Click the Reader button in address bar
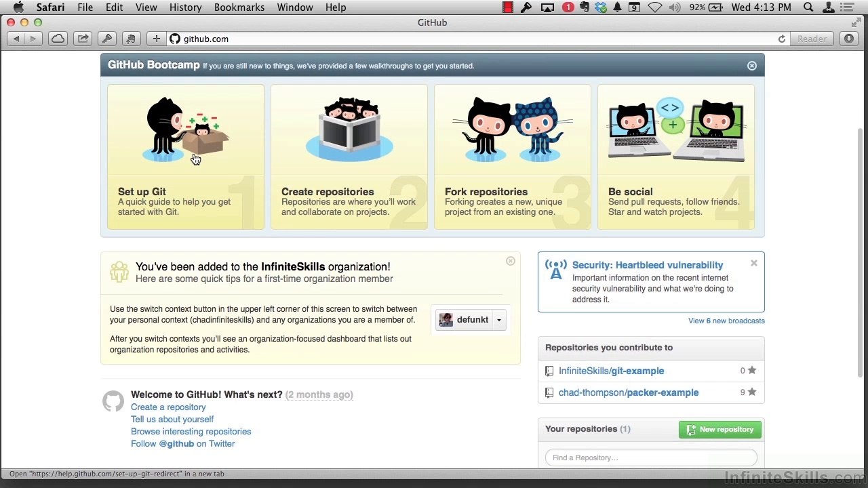Image resolution: width=868 pixels, height=488 pixels. 812,39
